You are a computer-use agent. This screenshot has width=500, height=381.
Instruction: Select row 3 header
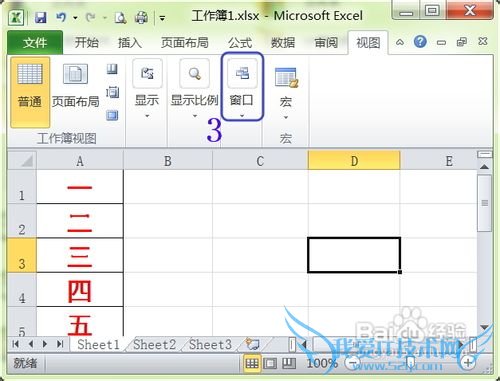[22, 255]
